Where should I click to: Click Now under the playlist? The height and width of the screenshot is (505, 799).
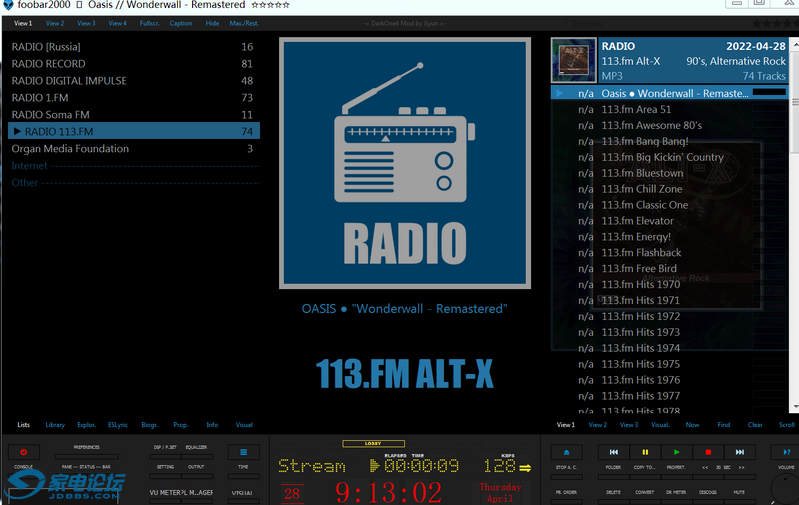(x=693, y=424)
